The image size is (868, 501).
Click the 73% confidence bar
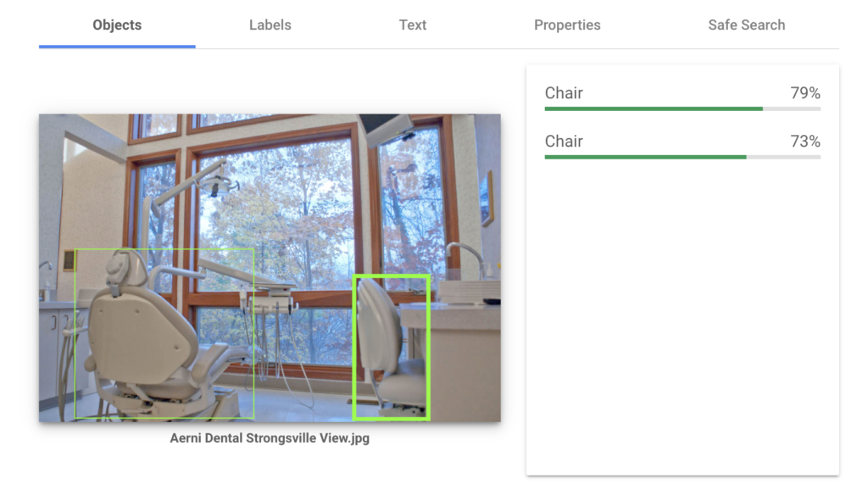click(644, 157)
